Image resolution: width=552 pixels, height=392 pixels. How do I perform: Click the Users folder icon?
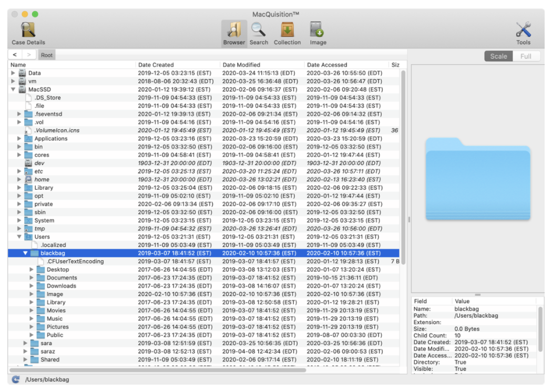(x=28, y=237)
